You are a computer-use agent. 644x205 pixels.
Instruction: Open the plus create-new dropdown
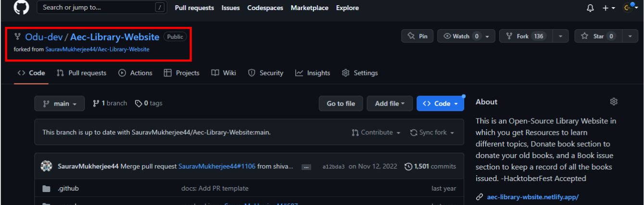pyautogui.click(x=609, y=8)
